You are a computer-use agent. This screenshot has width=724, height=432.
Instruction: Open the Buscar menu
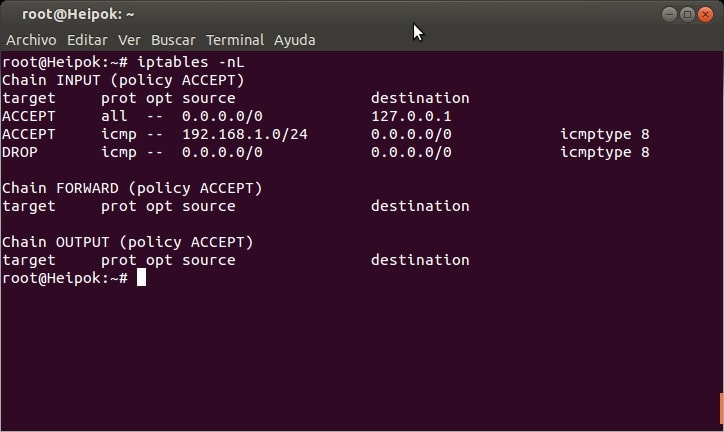click(x=173, y=40)
